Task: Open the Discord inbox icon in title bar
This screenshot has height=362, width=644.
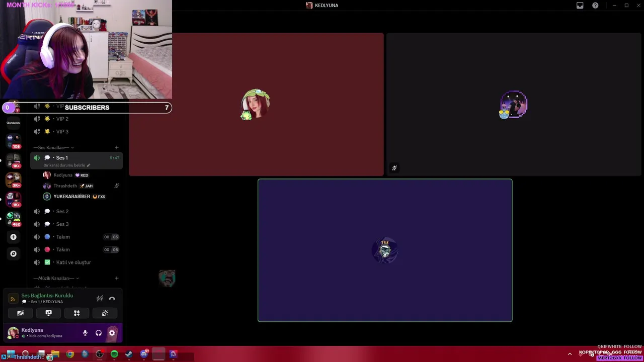Action: pos(580,6)
